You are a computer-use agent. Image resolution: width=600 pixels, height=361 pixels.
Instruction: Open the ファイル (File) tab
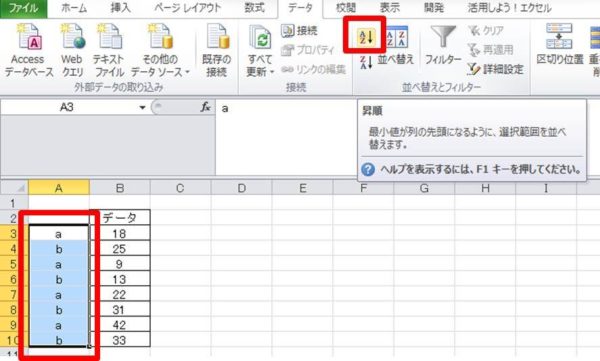coord(24,8)
